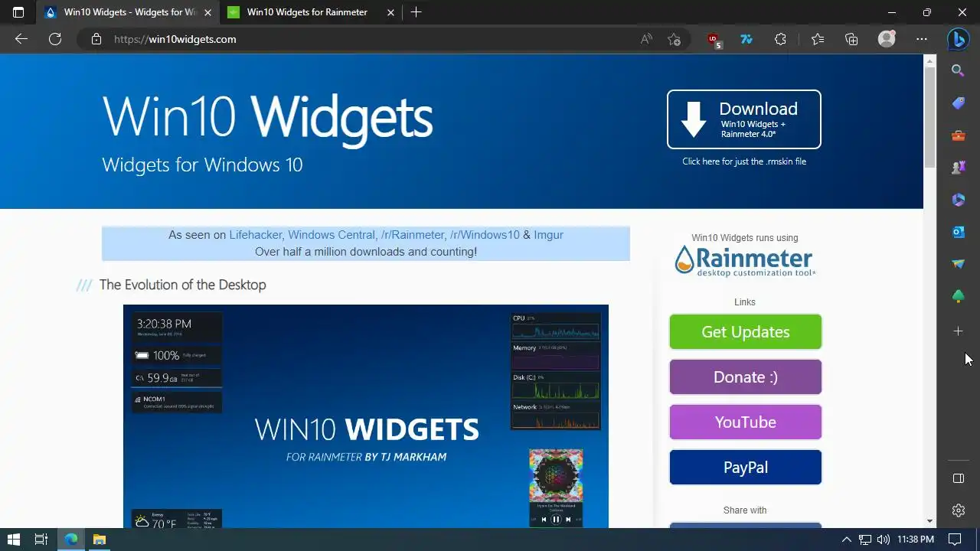Open the blue translator extension icon

coord(746,39)
